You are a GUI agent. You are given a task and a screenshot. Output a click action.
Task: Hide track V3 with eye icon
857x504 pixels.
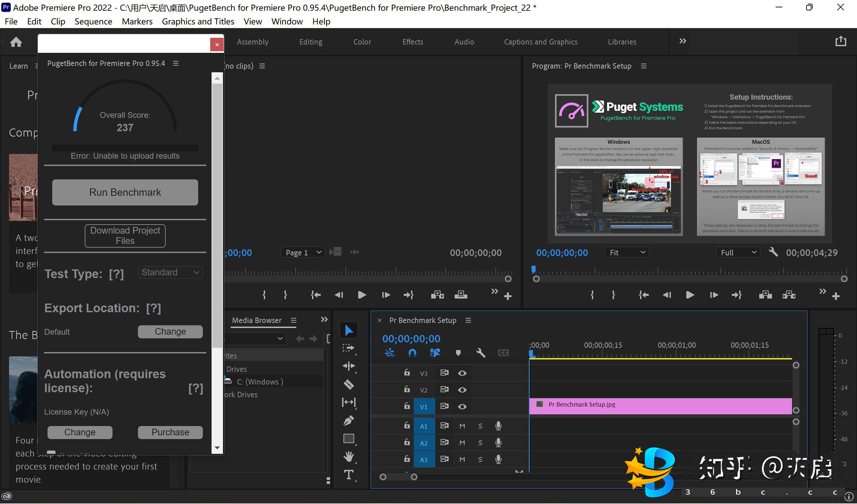[462, 373]
